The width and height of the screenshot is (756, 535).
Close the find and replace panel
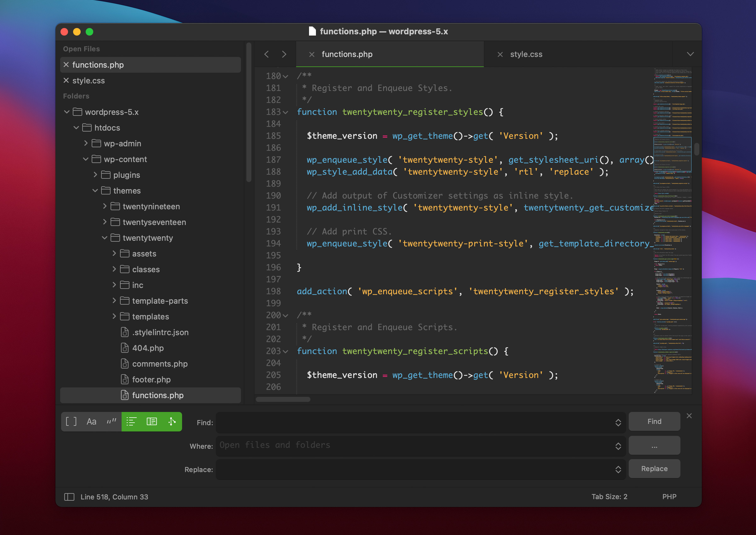click(x=689, y=416)
